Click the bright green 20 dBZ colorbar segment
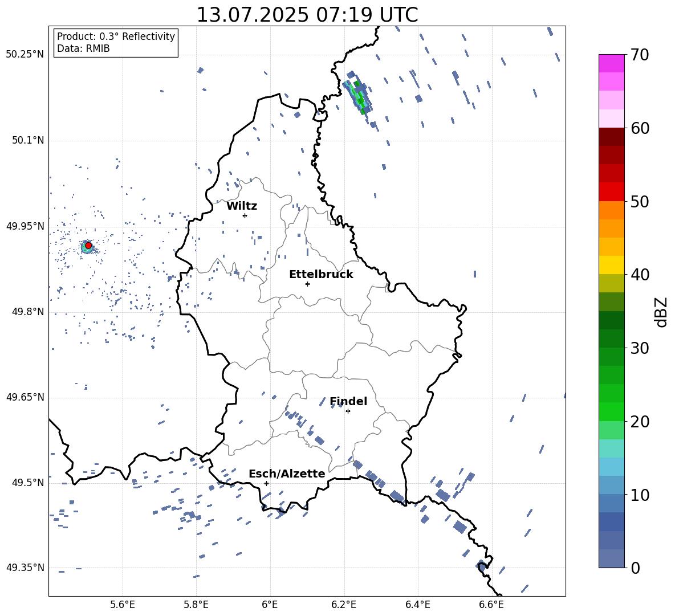Screen dimensions: 675x616 pos(611,411)
